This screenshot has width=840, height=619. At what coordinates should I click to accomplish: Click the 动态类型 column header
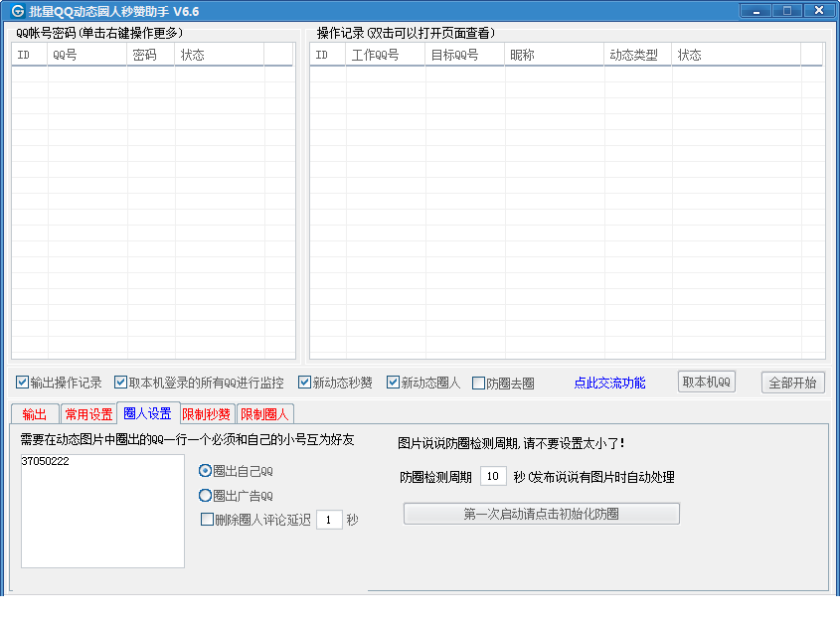[x=638, y=55]
